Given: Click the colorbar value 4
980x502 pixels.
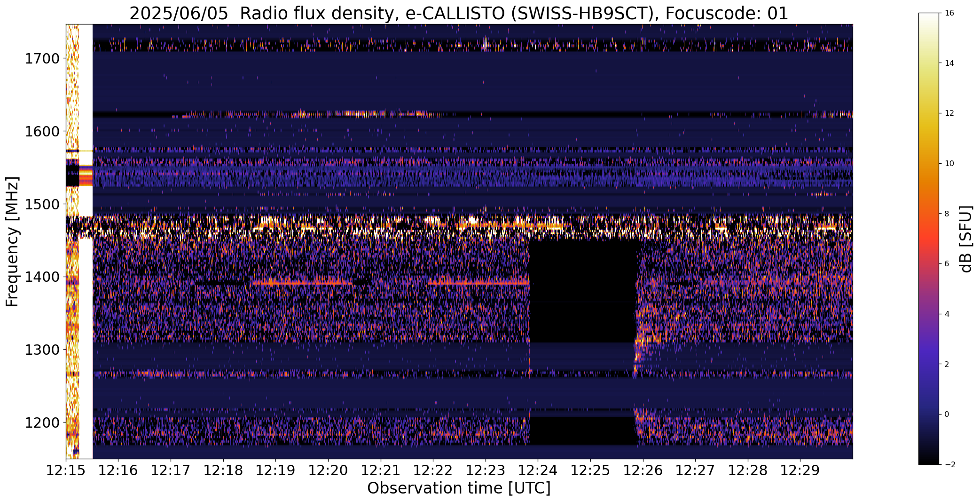Looking at the screenshot, I should point(947,314).
